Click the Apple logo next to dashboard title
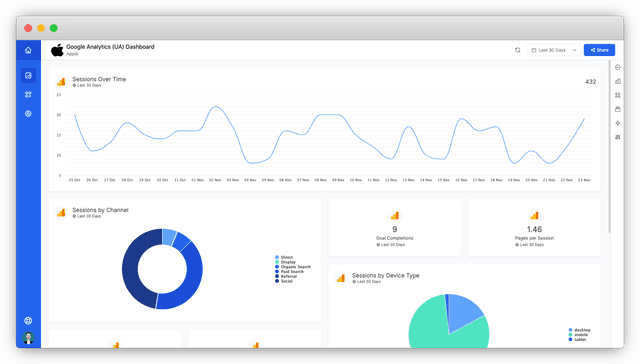This screenshot has width=640, height=364. (x=57, y=50)
